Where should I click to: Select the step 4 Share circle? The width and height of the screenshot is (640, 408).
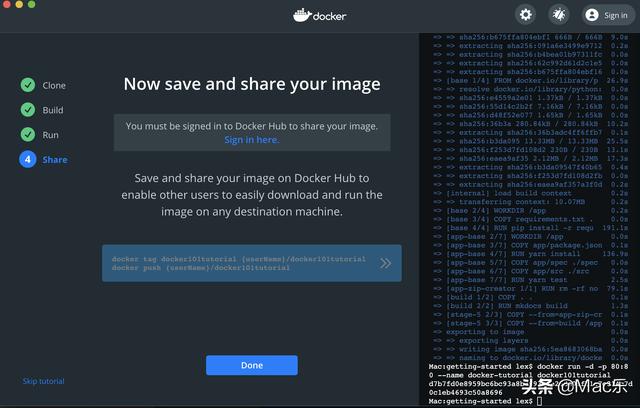(28, 160)
